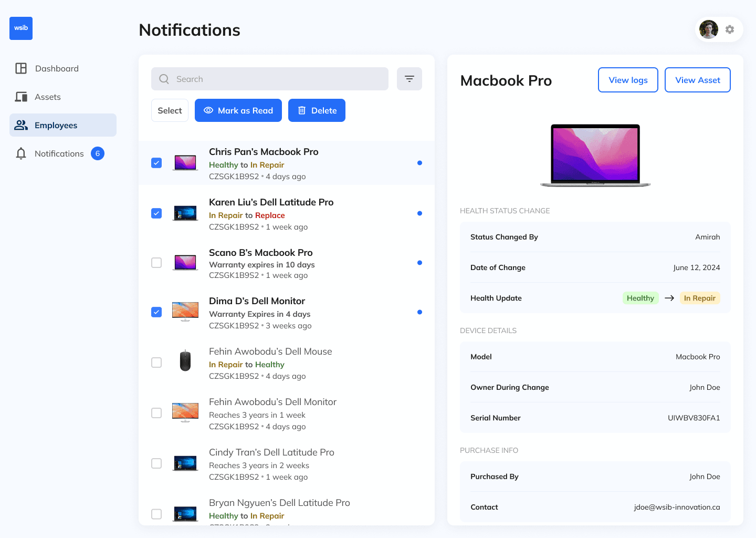Click View Asset button
Screen dimensions: 756x538
coord(698,80)
